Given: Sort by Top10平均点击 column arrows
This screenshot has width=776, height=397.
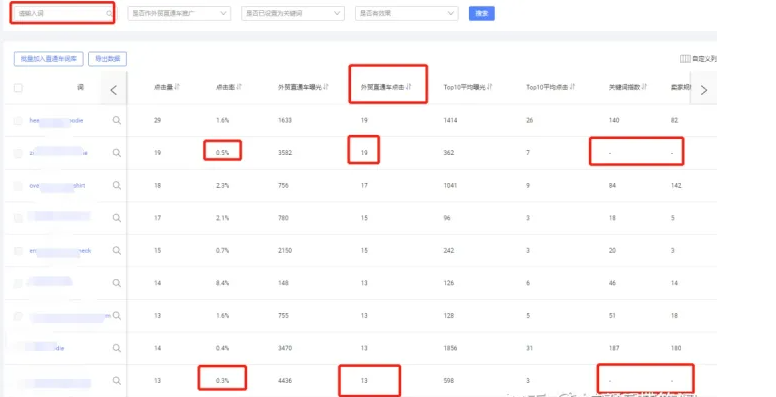Looking at the screenshot, I should (572, 87).
